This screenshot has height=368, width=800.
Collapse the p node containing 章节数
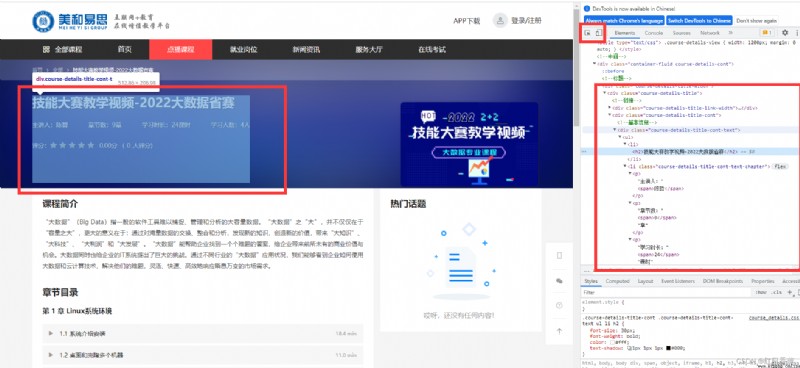(x=630, y=203)
